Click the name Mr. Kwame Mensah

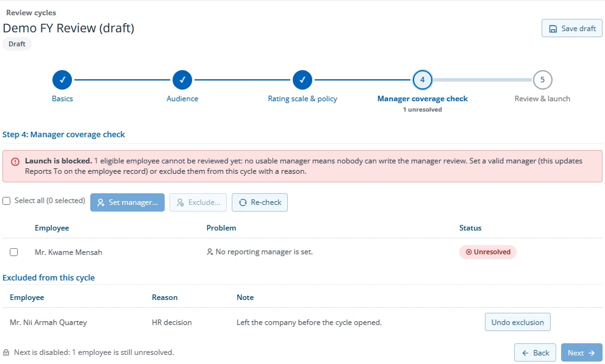click(x=69, y=252)
